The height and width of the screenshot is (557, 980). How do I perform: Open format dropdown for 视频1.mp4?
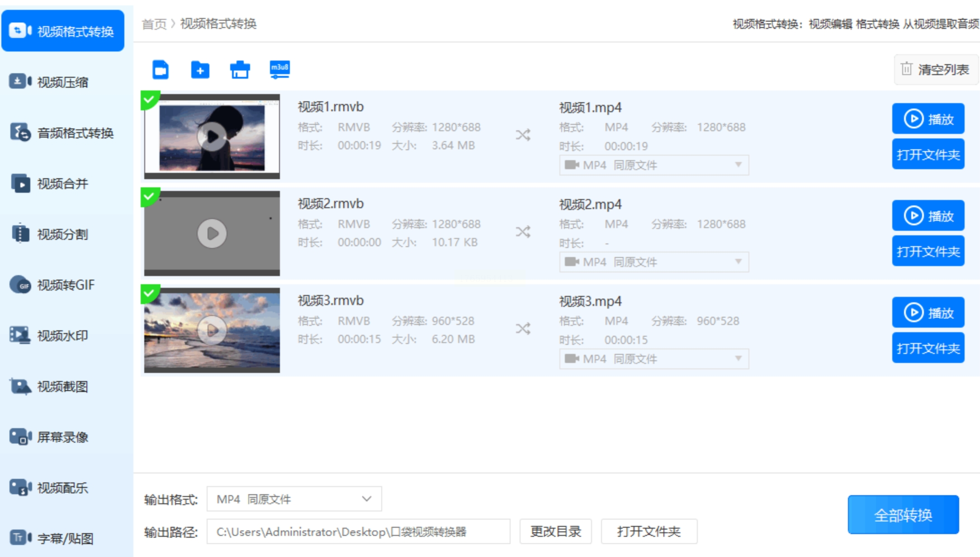coord(653,165)
